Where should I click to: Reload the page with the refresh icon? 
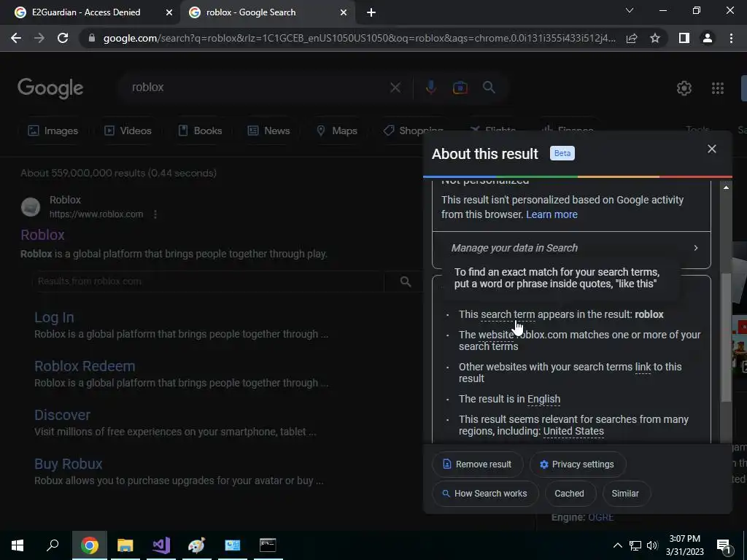click(63, 38)
